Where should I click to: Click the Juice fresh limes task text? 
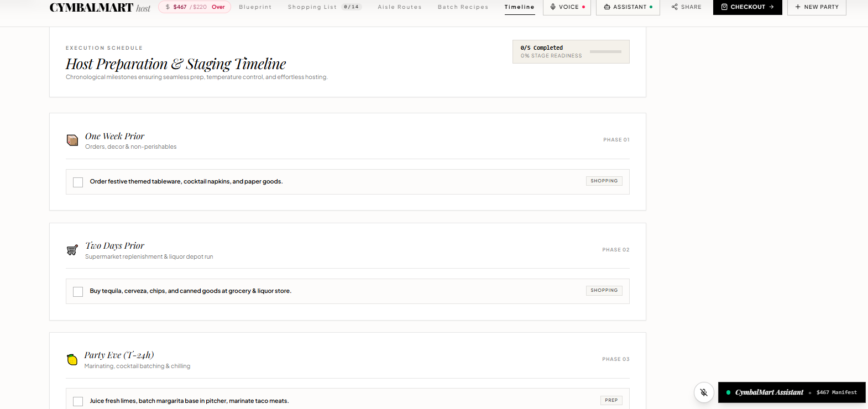[x=189, y=401]
